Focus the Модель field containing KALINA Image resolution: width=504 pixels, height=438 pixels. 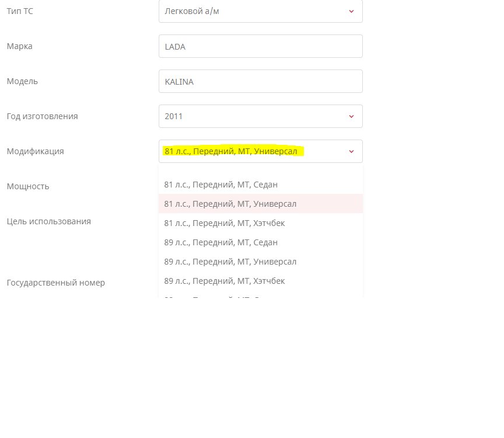pos(260,81)
